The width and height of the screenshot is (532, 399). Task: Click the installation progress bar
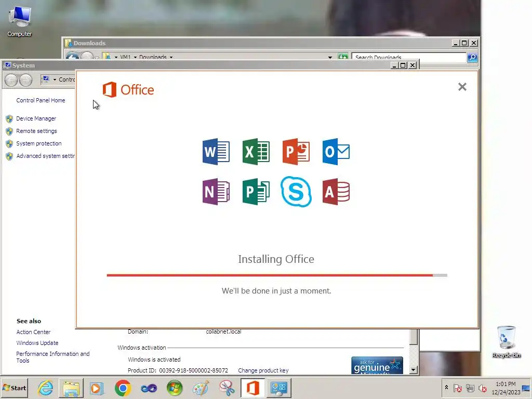point(277,275)
